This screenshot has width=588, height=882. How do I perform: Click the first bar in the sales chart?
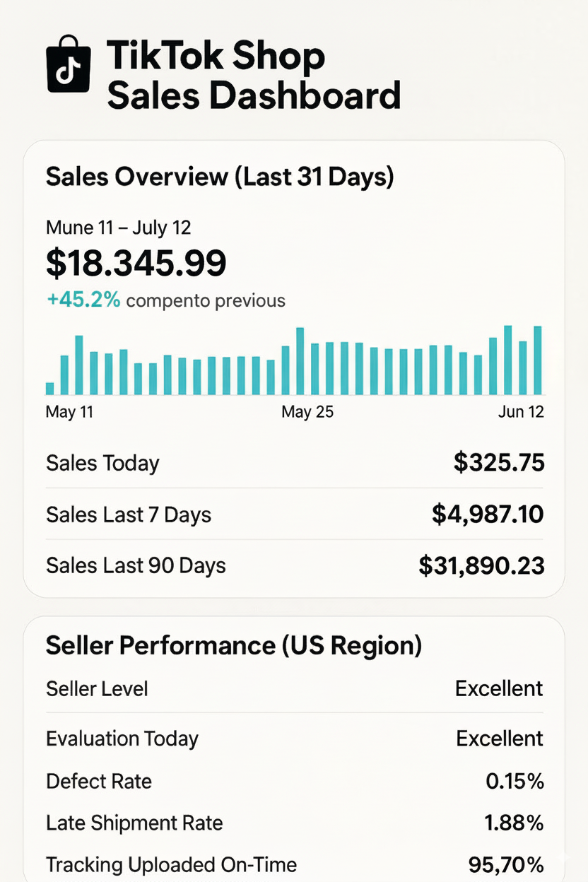(50, 389)
